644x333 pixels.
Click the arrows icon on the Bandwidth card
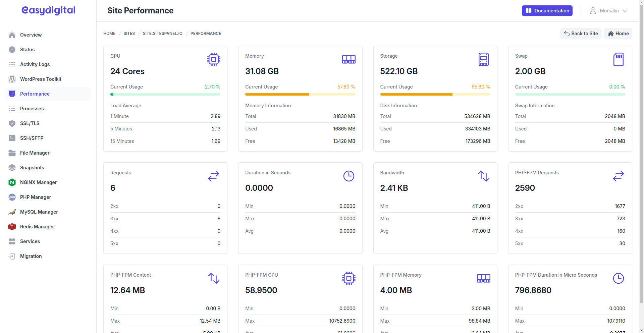pos(483,176)
